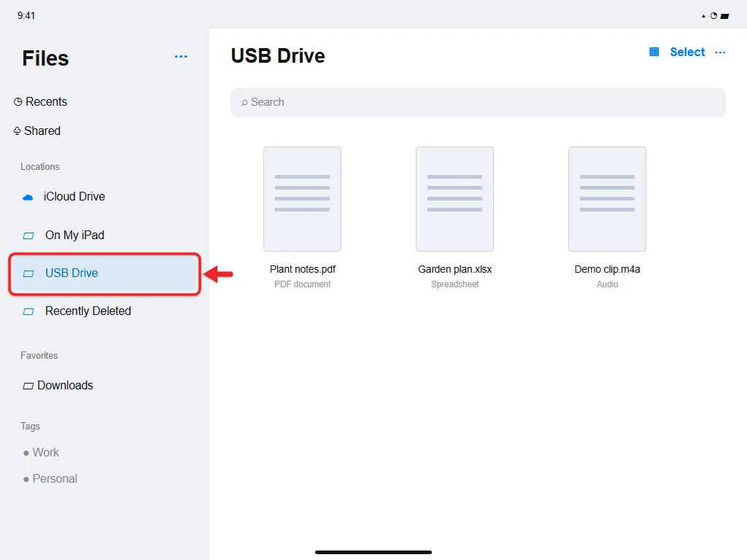Filter by the Personal tag
The height and width of the screenshot is (560, 747).
(x=55, y=478)
